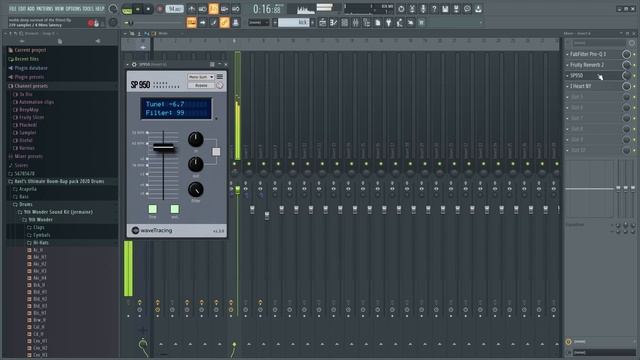The image size is (640, 360).
Task: Open the EDIT menu
Action: [22, 9]
